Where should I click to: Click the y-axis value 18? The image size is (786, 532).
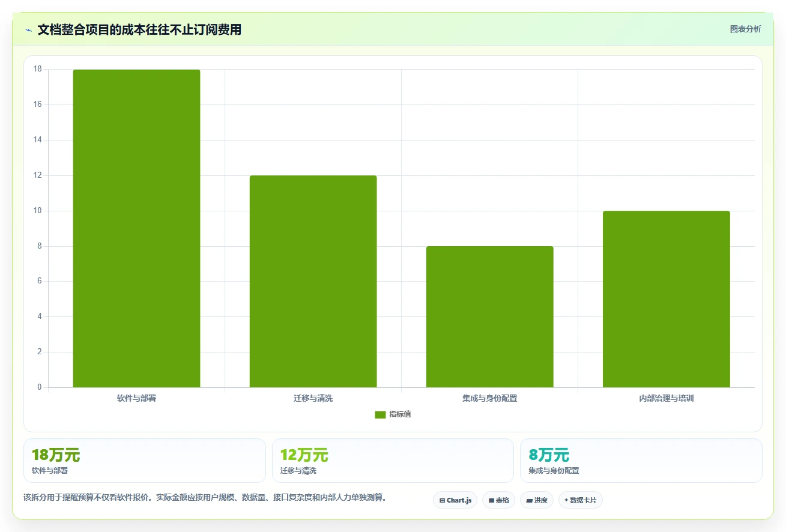point(38,69)
